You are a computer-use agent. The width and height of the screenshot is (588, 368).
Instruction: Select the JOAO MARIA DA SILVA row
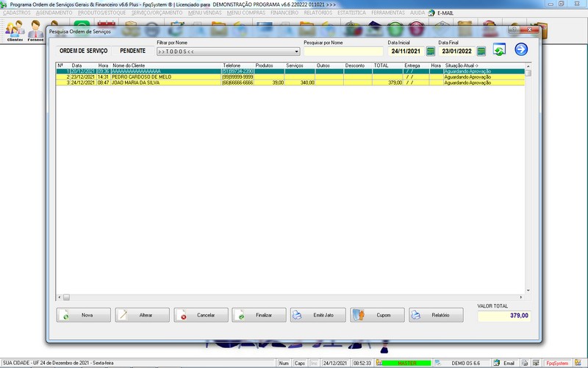coord(290,82)
